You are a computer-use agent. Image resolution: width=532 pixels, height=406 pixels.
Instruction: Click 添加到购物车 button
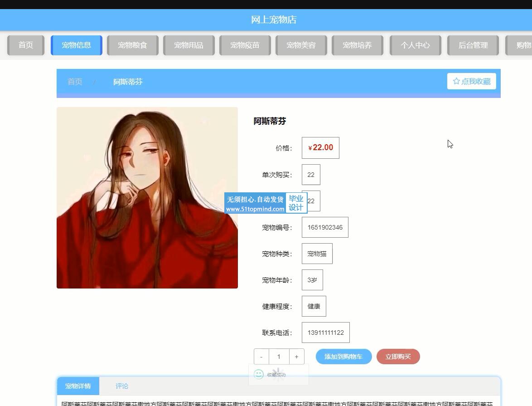tap(343, 357)
